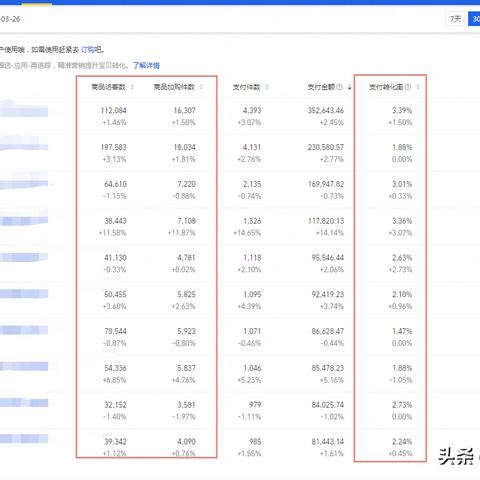Sort by 商品加购件数 using its sort arrows

coord(201,87)
